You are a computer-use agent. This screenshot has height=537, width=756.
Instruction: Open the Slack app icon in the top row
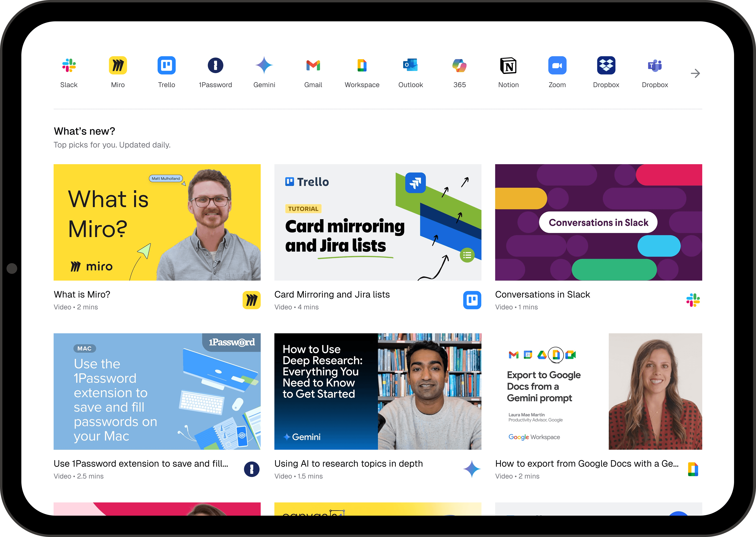click(x=69, y=65)
